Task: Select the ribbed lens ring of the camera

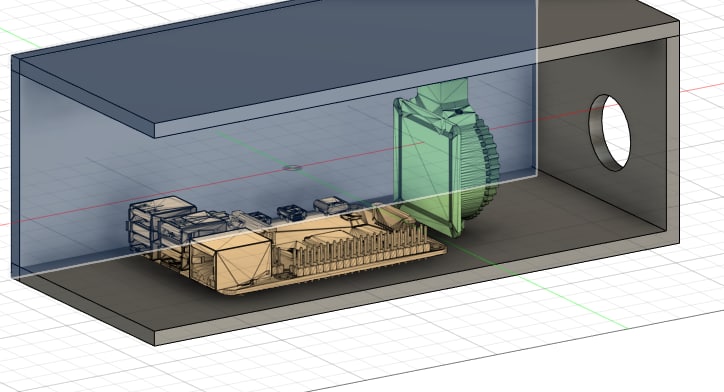Action: tap(480, 169)
